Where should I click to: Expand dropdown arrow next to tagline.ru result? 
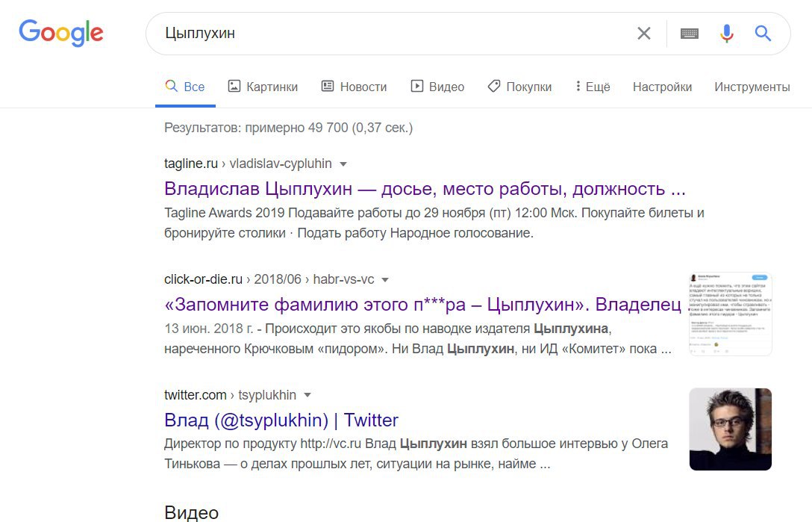click(343, 164)
